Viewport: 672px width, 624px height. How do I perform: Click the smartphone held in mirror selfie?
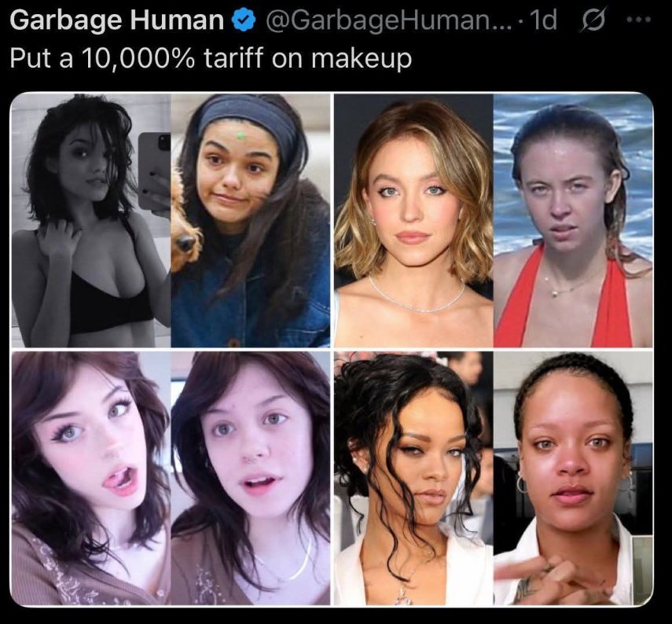click(154, 171)
